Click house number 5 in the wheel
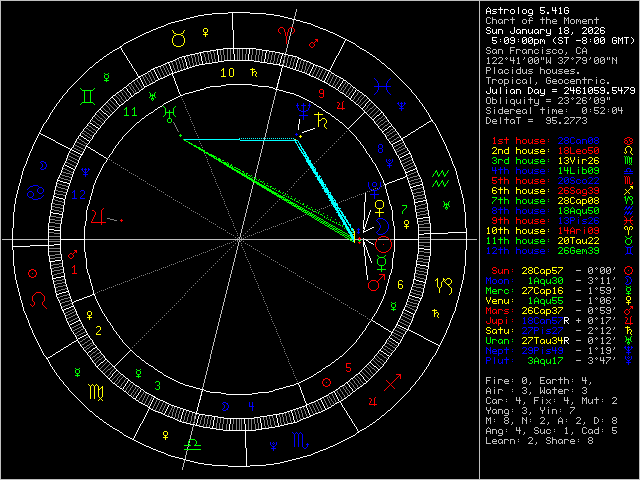 pos(348,368)
